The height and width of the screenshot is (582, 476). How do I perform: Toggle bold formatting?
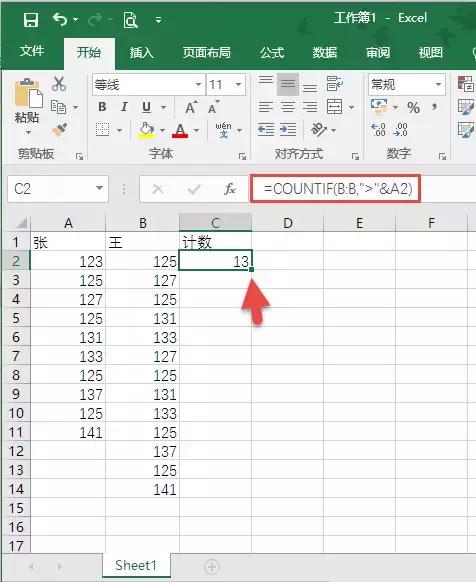pyautogui.click(x=102, y=107)
